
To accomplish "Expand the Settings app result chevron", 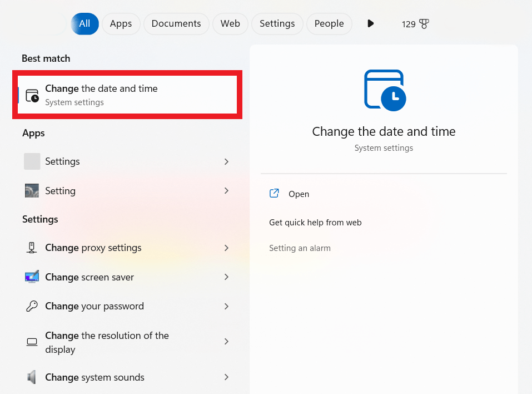I will (x=226, y=162).
